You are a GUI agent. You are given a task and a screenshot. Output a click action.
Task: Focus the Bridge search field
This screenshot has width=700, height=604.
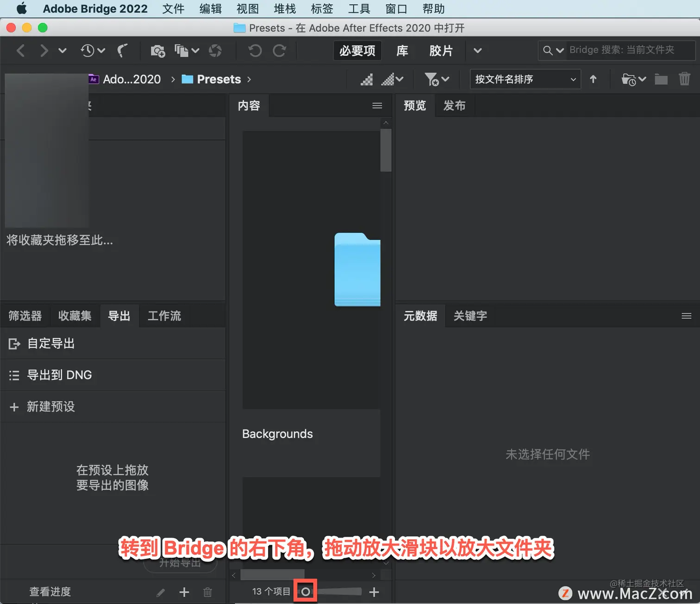point(631,50)
